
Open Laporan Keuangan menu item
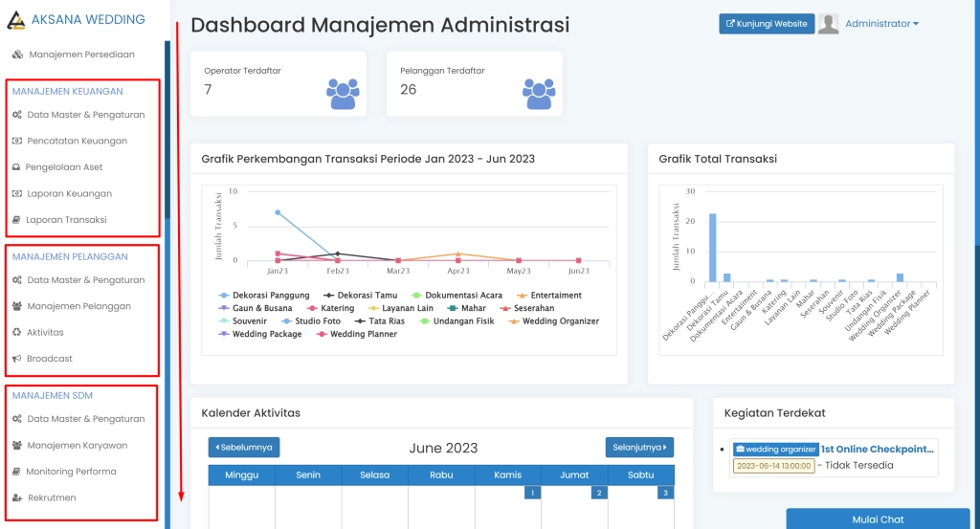[68, 193]
